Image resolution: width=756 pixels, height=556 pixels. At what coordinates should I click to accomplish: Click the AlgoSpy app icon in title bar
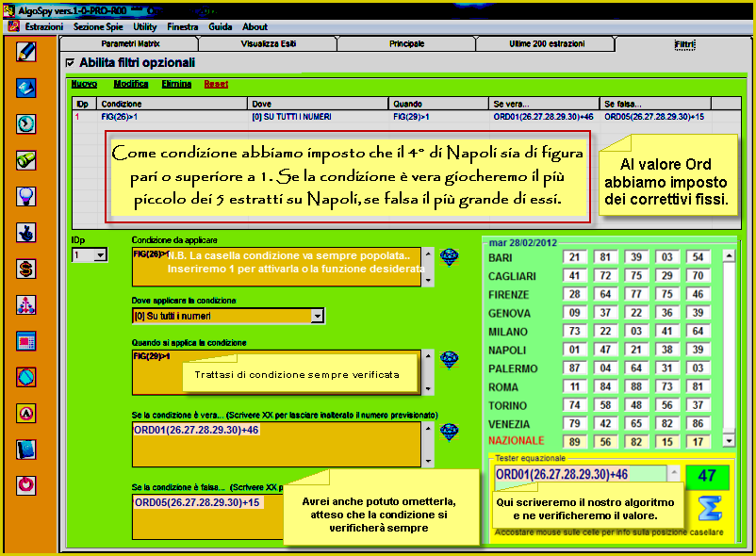(x=8, y=10)
